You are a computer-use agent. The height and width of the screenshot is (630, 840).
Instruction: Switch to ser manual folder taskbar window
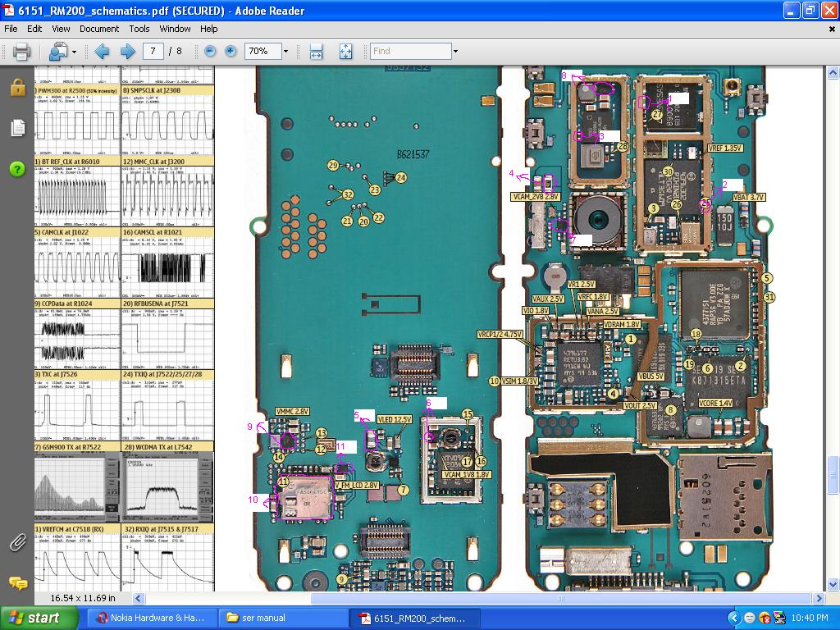click(x=283, y=619)
